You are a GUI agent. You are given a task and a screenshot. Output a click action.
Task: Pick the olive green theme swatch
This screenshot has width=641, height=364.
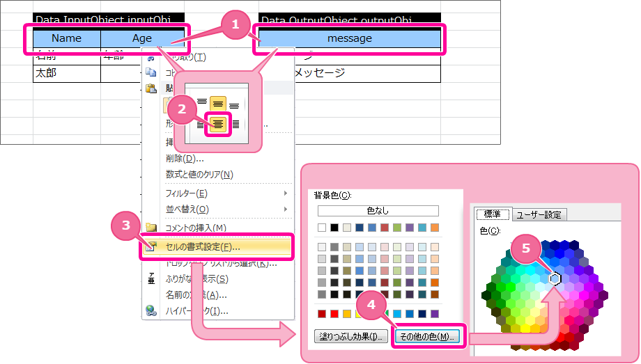pos(397,228)
